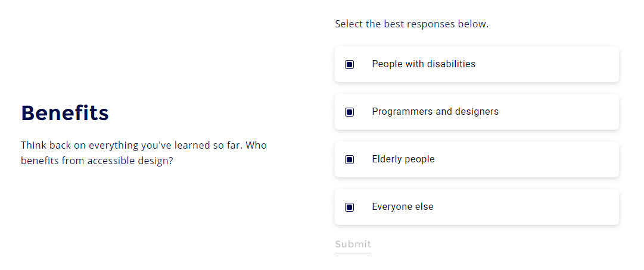Click the underline beneath the Submit button
This screenshot has height=270, width=644.
tap(353, 253)
